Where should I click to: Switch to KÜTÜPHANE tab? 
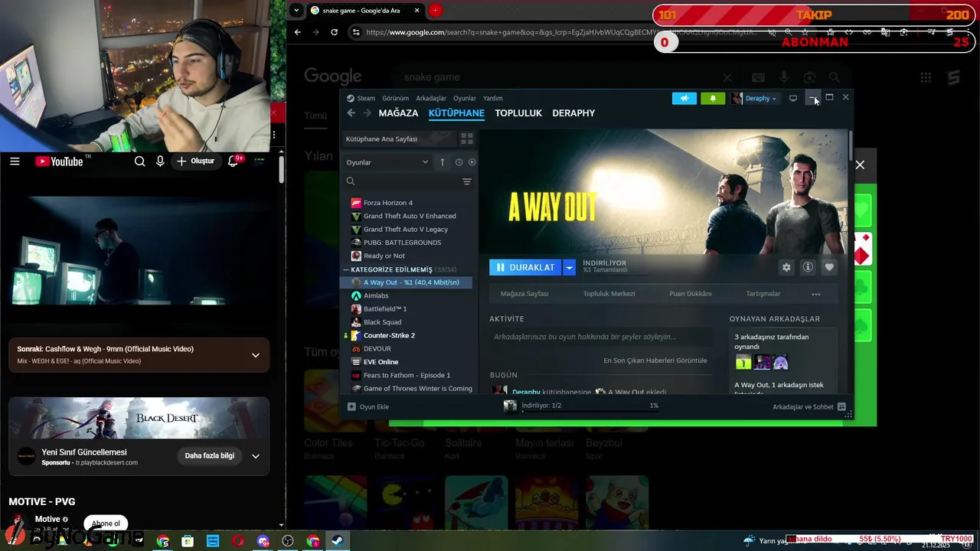(x=456, y=113)
